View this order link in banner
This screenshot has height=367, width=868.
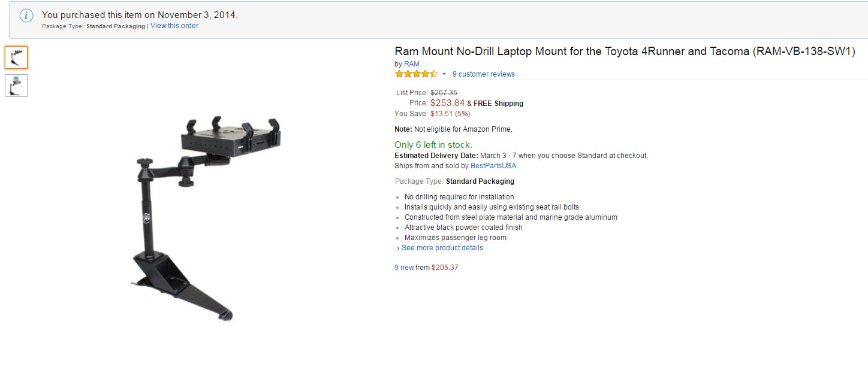[174, 26]
